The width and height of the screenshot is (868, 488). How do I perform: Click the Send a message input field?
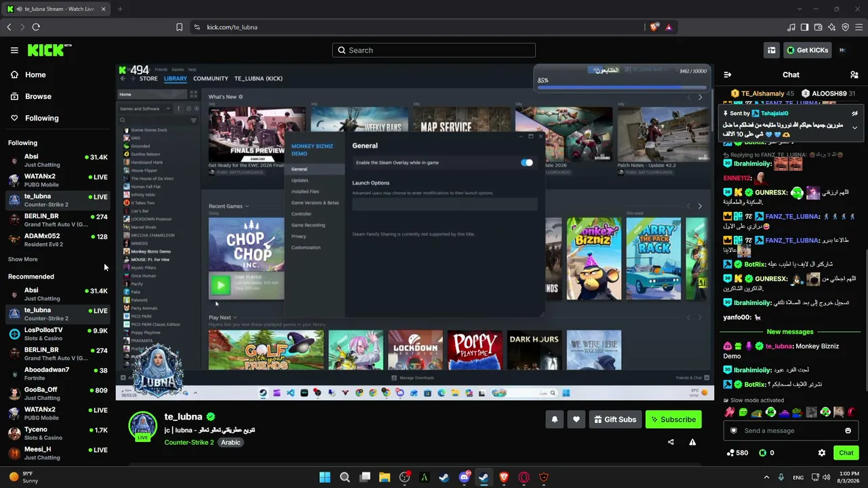point(791,430)
